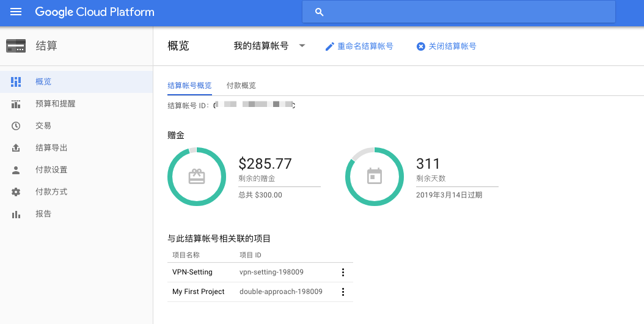Open 概览 in the sidebar
Viewport: 644px width, 324px height.
coord(76,81)
